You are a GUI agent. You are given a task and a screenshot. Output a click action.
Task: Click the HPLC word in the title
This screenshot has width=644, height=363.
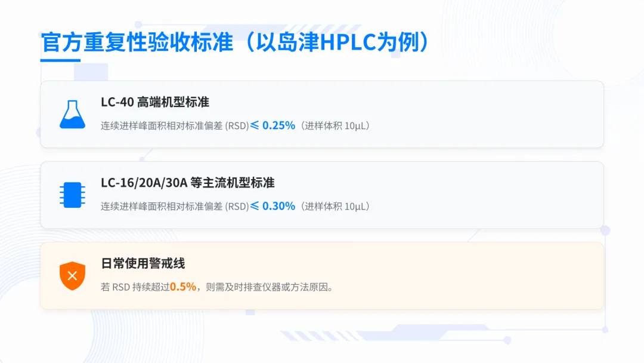point(348,42)
